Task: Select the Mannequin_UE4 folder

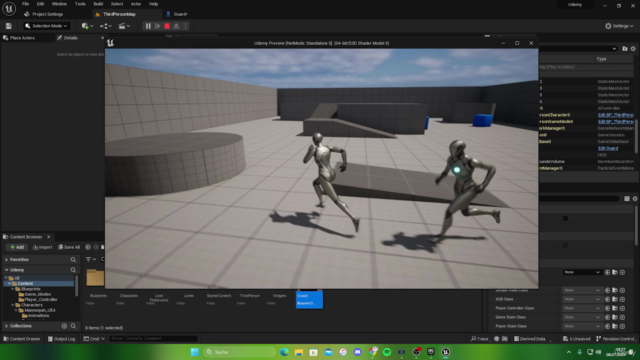Action: (37, 310)
